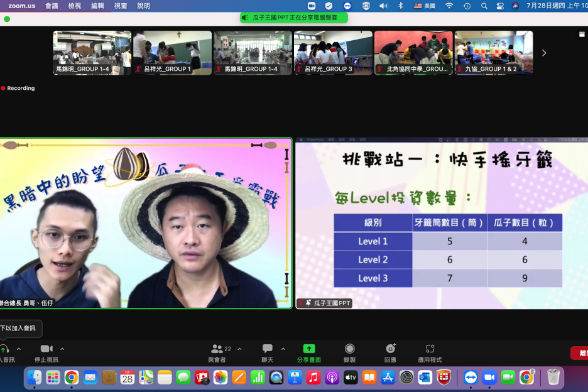Click the red Leave meeting button
This screenshot has width=588, height=392.
579,353
